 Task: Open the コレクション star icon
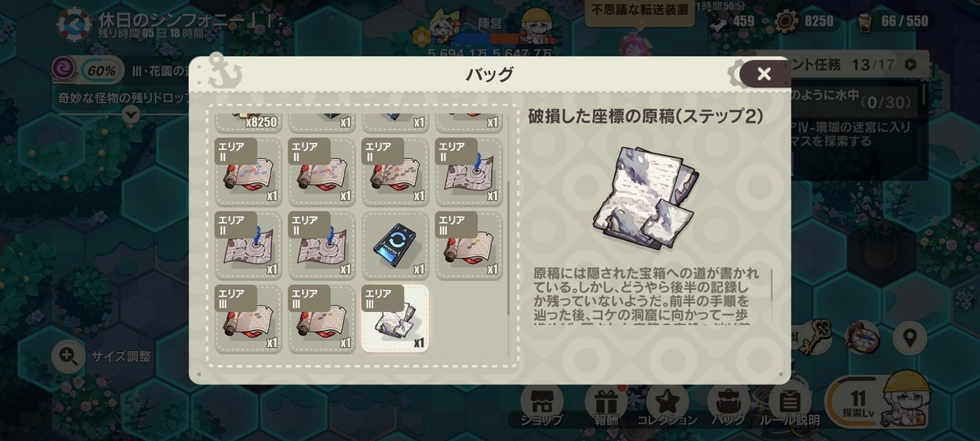666,406
